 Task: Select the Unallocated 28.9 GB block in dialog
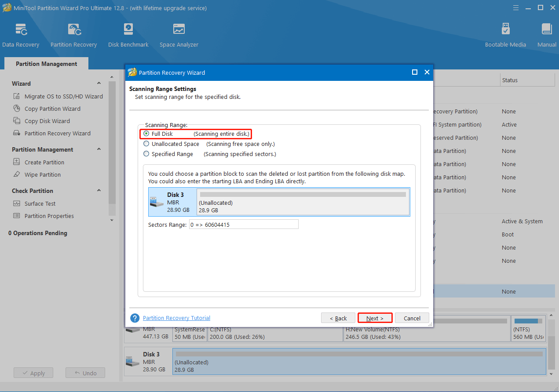(303, 202)
